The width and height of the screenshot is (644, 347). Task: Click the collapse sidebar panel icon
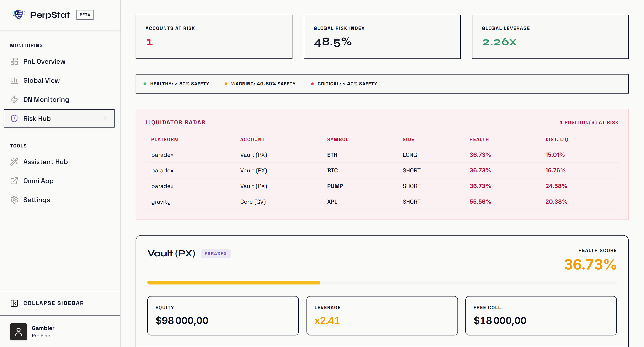(14, 303)
